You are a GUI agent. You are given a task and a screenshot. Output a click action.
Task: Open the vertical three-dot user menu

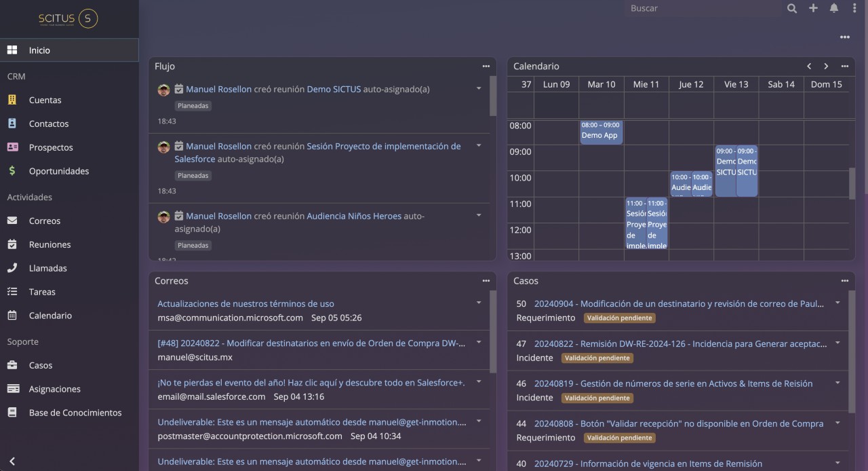(x=854, y=8)
